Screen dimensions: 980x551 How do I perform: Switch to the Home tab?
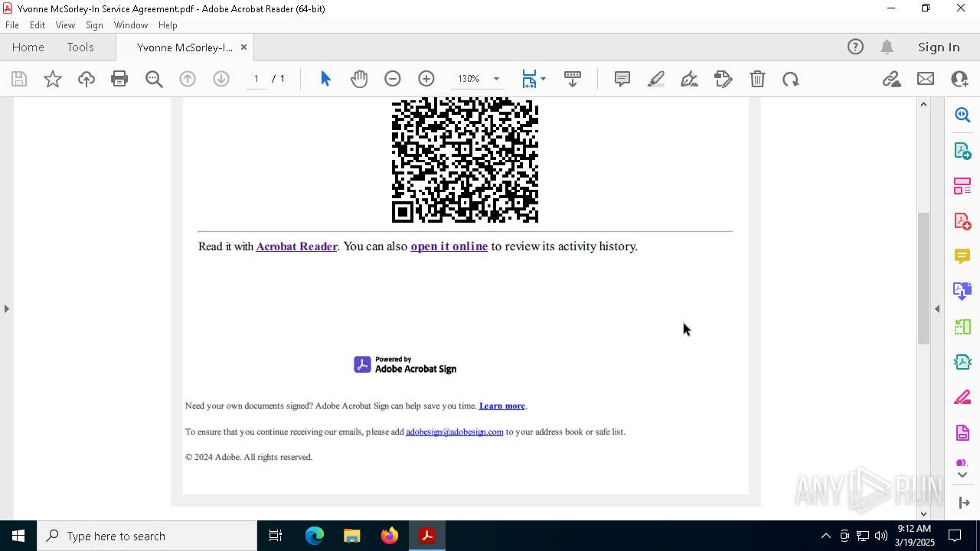(x=28, y=47)
